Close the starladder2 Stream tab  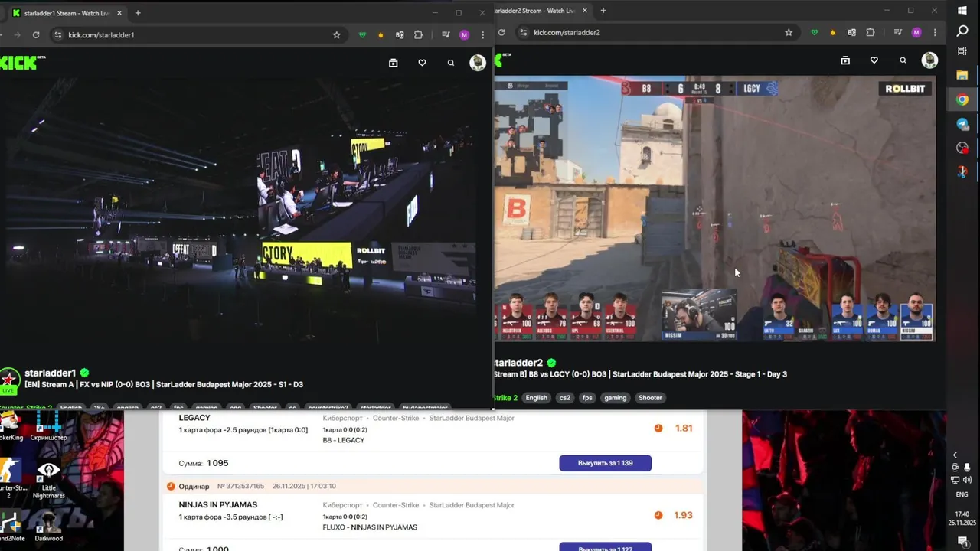point(586,11)
